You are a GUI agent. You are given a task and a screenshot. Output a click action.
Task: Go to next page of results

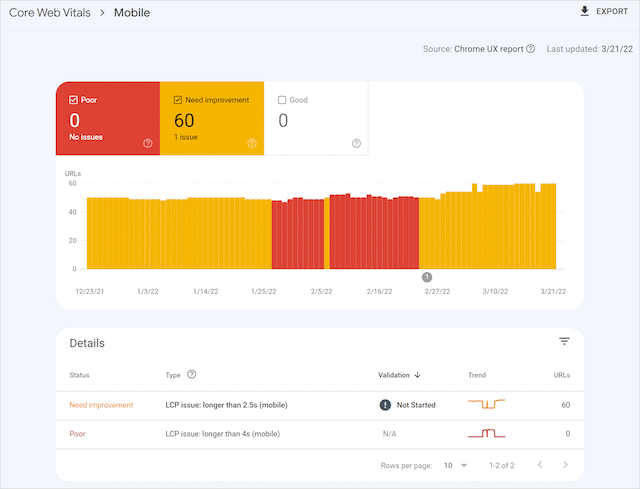tap(566, 465)
